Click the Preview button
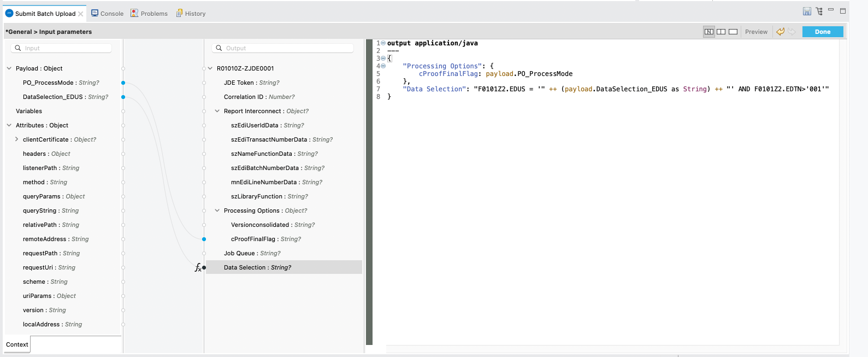This screenshot has width=868, height=357. 756,32
